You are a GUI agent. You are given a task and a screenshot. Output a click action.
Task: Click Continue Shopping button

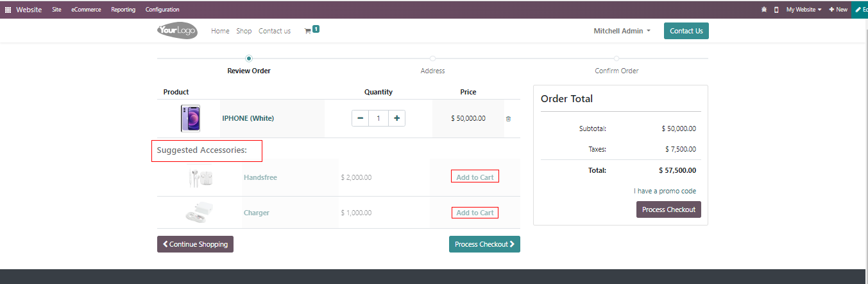point(195,244)
